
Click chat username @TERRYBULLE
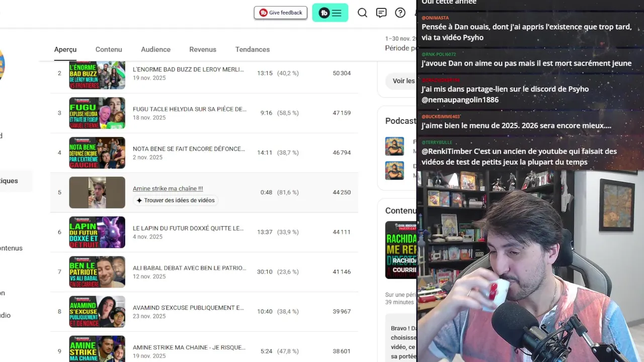click(437, 142)
